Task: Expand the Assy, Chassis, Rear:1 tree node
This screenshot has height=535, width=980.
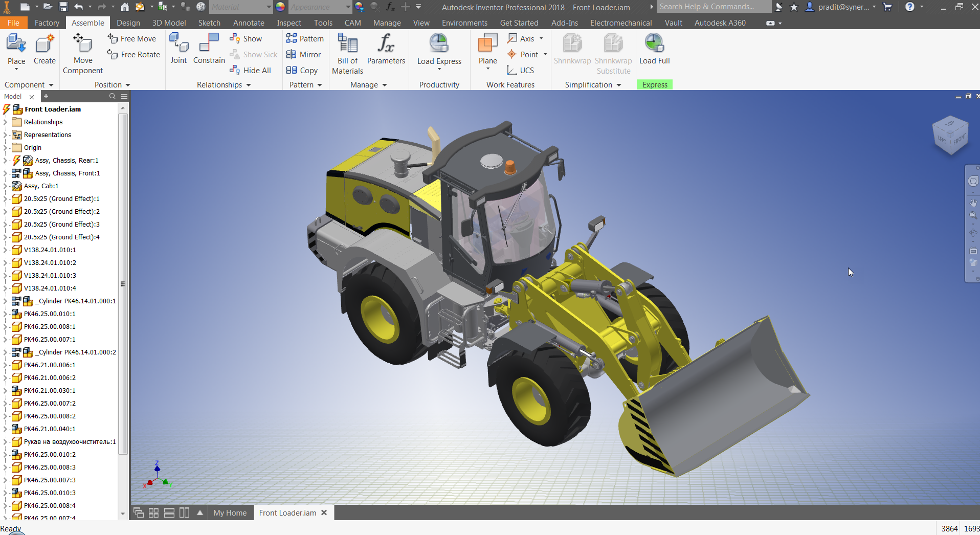Action: point(4,160)
